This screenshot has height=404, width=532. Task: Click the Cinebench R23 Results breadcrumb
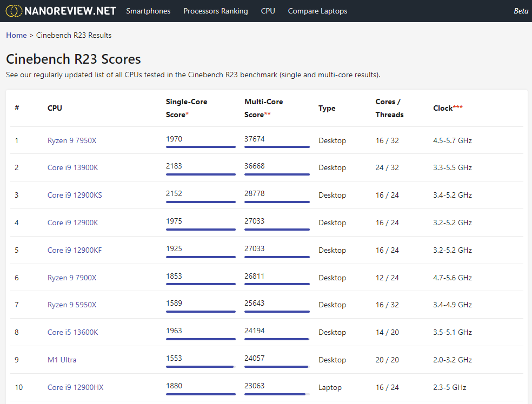pos(74,35)
